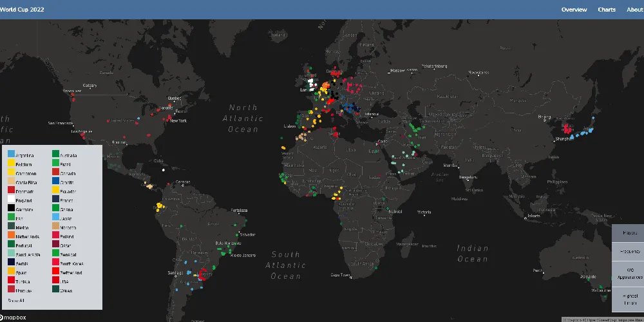Go to the About page
The width and height of the screenshot is (644, 322).
pos(634,10)
